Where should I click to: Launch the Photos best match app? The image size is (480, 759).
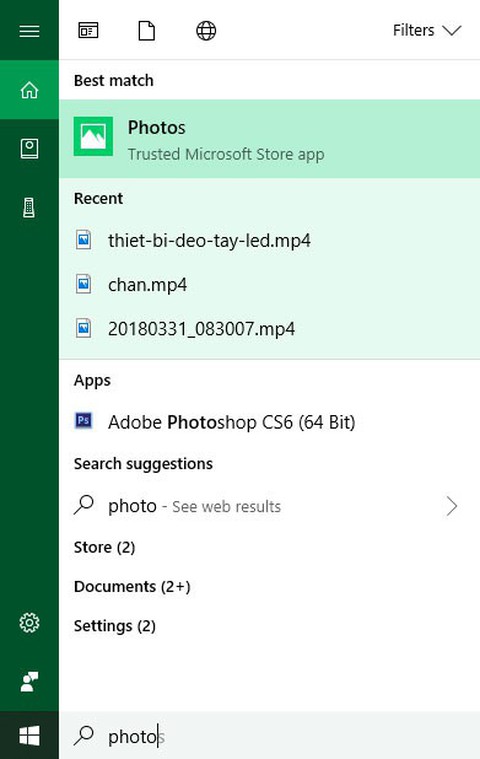pos(270,139)
